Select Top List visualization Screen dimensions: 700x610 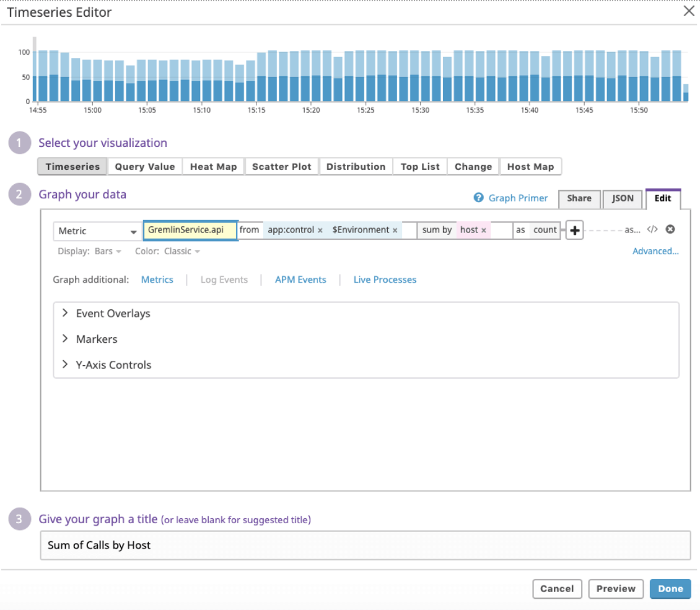(x=420, y=167)
